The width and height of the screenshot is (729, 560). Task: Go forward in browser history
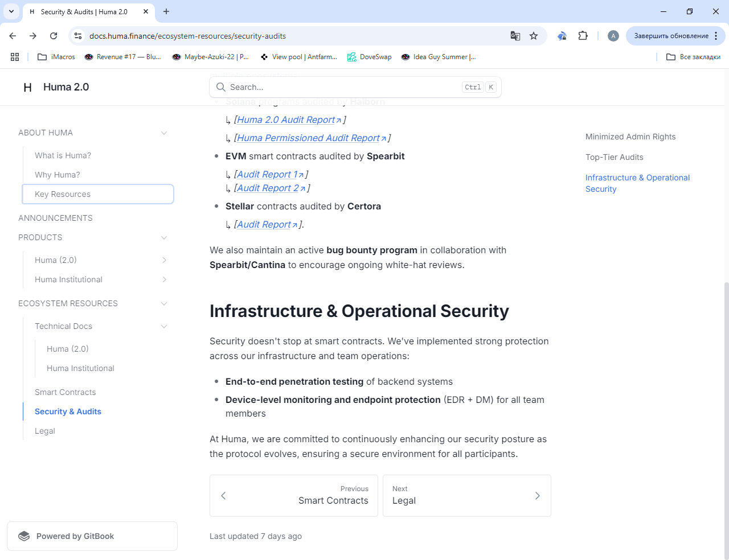(33, 36)
